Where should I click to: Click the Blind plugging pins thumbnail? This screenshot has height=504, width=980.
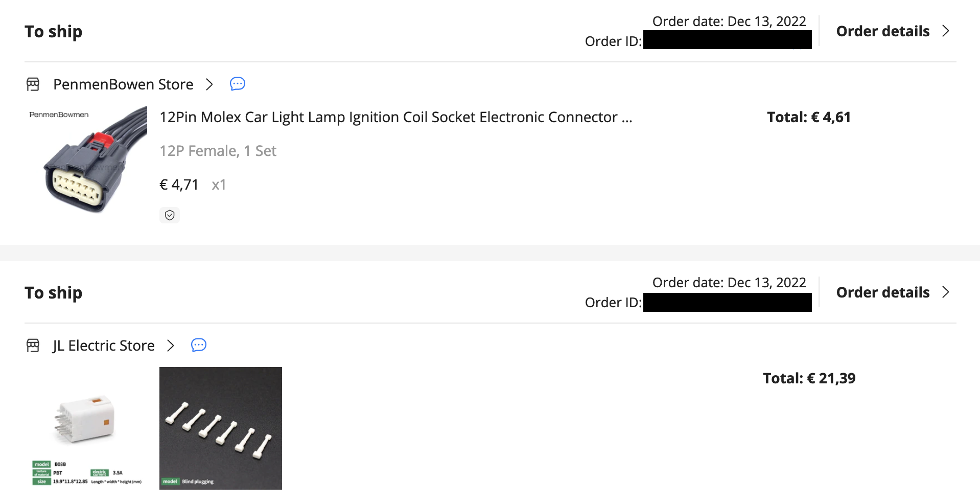221,428
